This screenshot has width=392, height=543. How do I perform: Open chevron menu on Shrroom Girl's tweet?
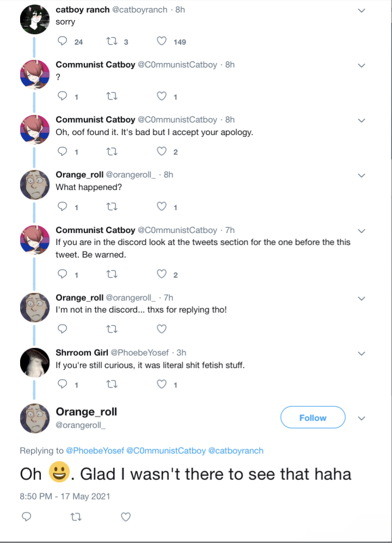(360, 353)
